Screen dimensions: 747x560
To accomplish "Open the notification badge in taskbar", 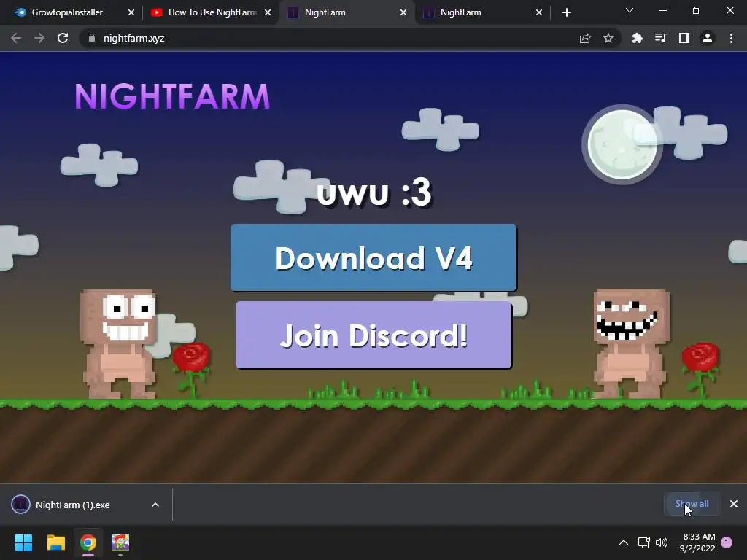I will pyautogui.click(x=727, y=542).
